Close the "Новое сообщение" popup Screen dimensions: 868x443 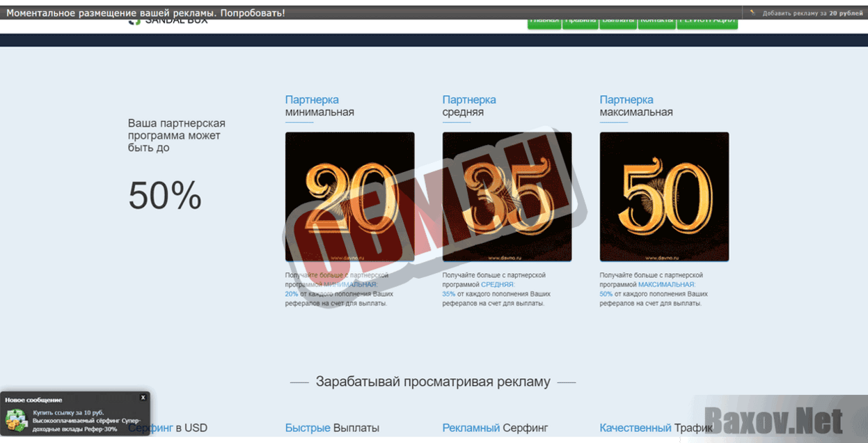click(x=144, y=398)
